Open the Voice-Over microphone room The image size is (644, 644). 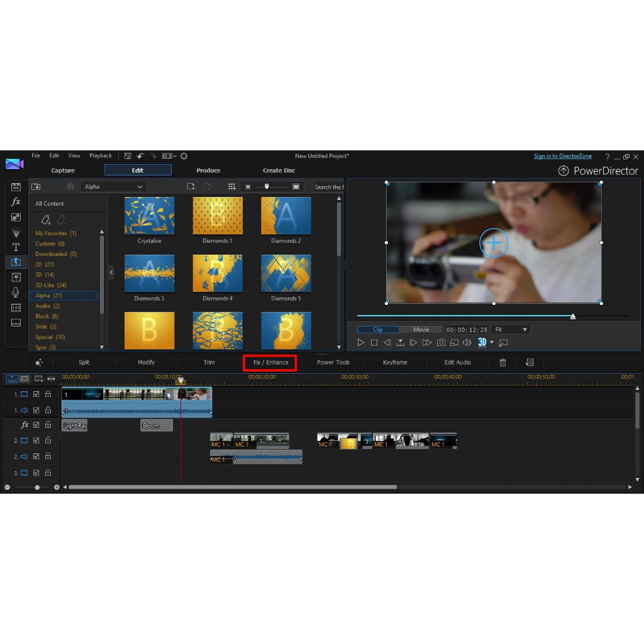click(x=16, y=292)
